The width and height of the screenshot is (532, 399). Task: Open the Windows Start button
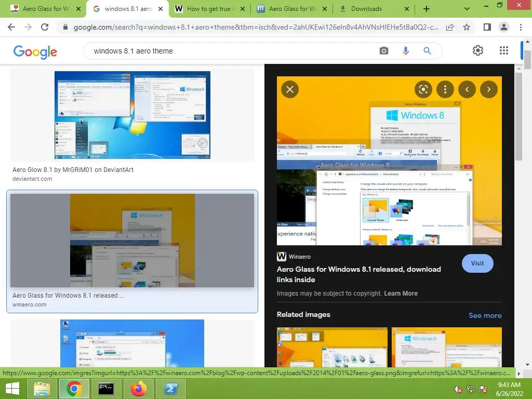pyautogui.click(x=12, y=389)
